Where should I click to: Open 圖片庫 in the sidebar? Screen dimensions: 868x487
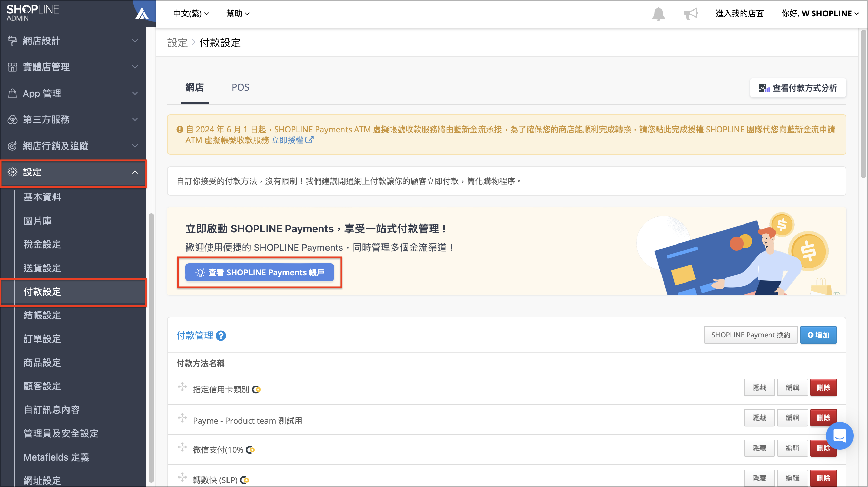click(38, 221)
